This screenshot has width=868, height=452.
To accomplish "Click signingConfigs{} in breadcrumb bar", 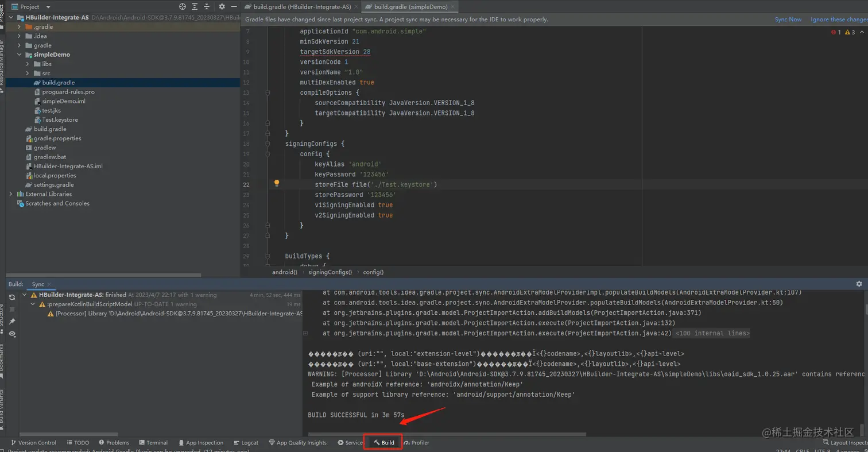I will pyautogui.click(x=330, y=272).
